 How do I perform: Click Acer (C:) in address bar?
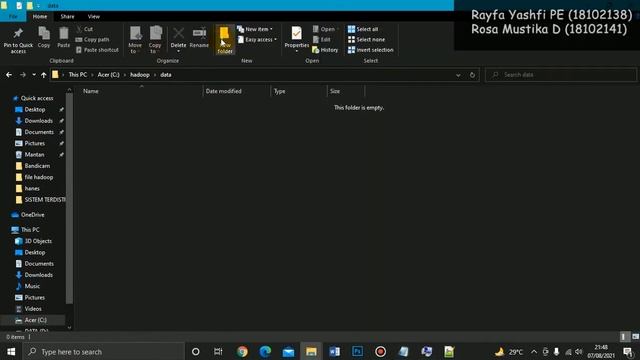(109, 75)
